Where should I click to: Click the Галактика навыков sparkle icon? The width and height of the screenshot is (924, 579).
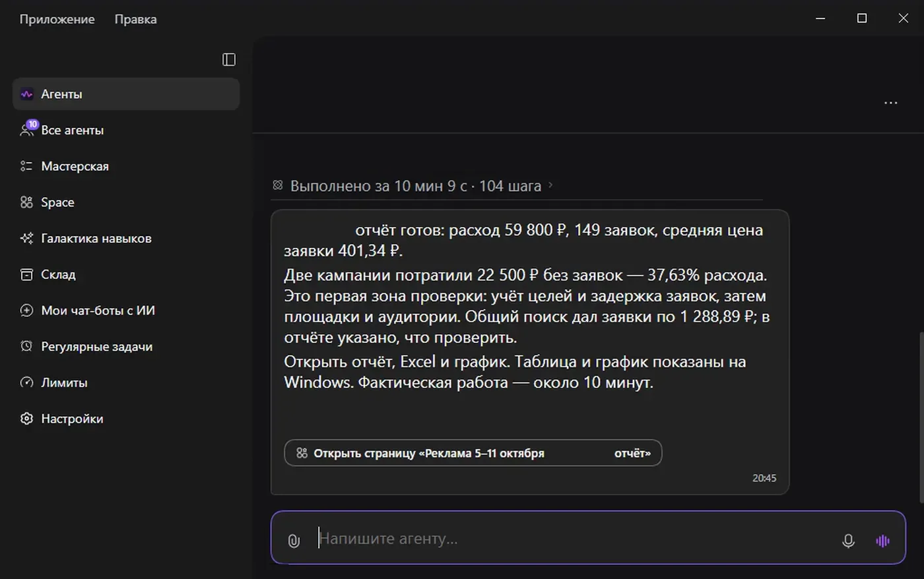coord(26,238)
